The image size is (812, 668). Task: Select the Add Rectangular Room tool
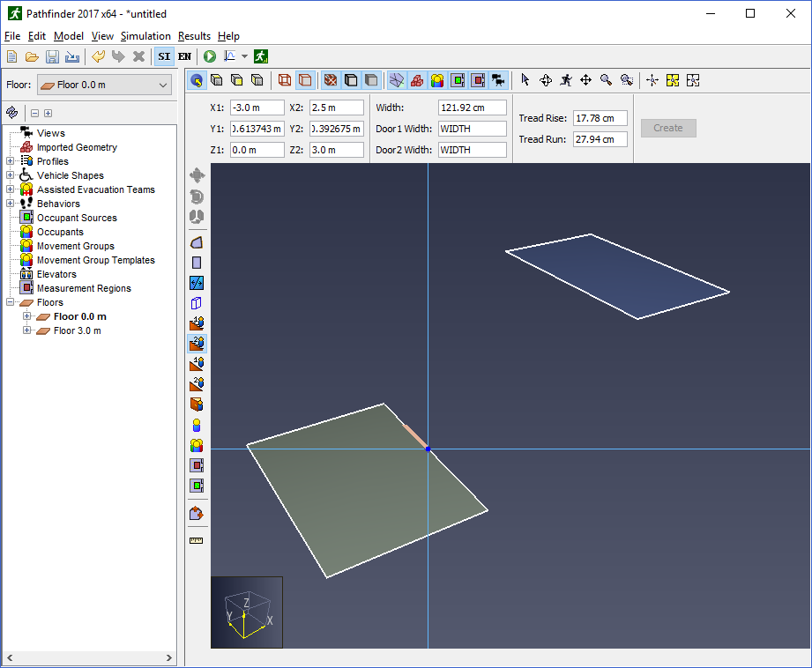(197, 263)
